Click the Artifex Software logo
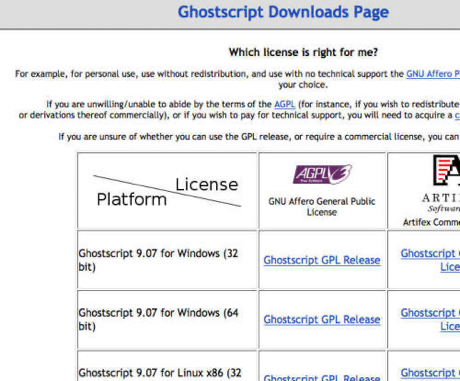This screenshot has width=460, height=381. coord(441,183)
